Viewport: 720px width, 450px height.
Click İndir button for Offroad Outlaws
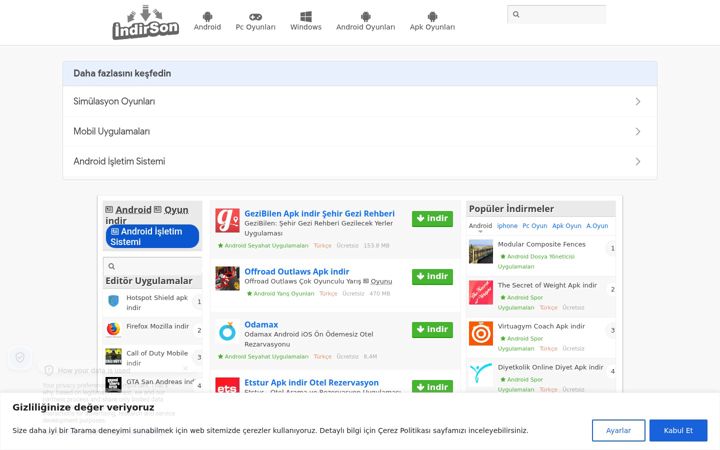click(x=432, y=277)
